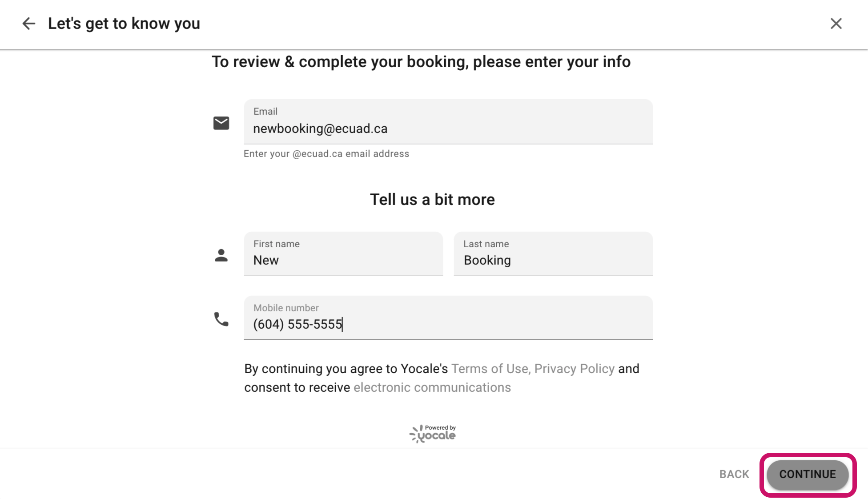Open the electronic communications link
The width and height of the screenshot is (868, 499).
point(432,387)
